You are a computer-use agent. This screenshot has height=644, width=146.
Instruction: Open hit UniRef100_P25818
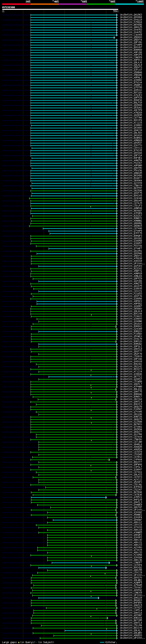pos(131,22)
